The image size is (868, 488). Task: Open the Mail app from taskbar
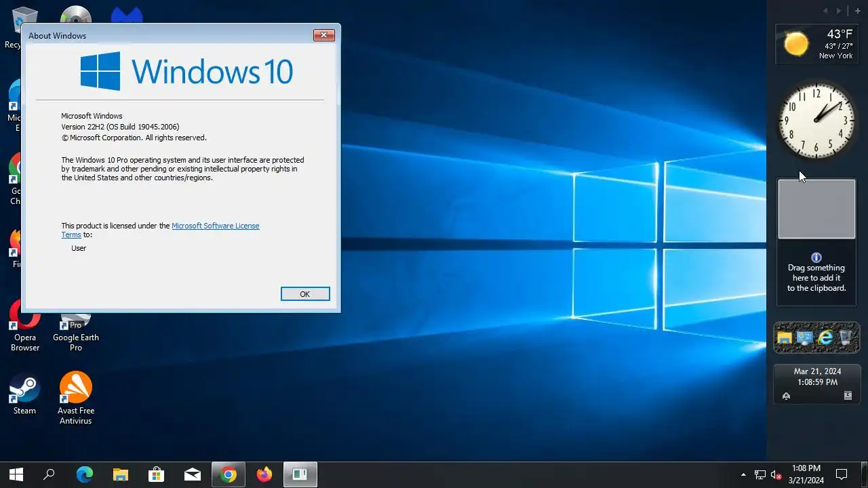pos(193,474)
